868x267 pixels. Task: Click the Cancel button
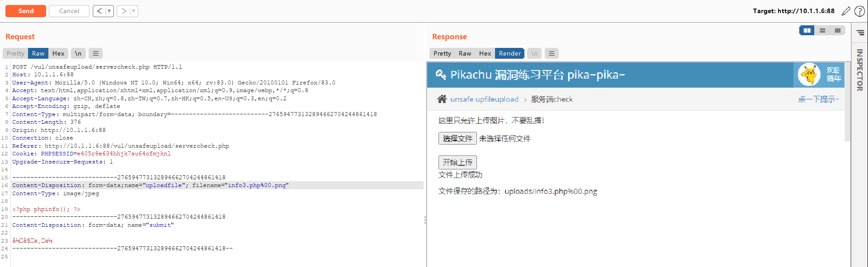(x=69, y=11)
